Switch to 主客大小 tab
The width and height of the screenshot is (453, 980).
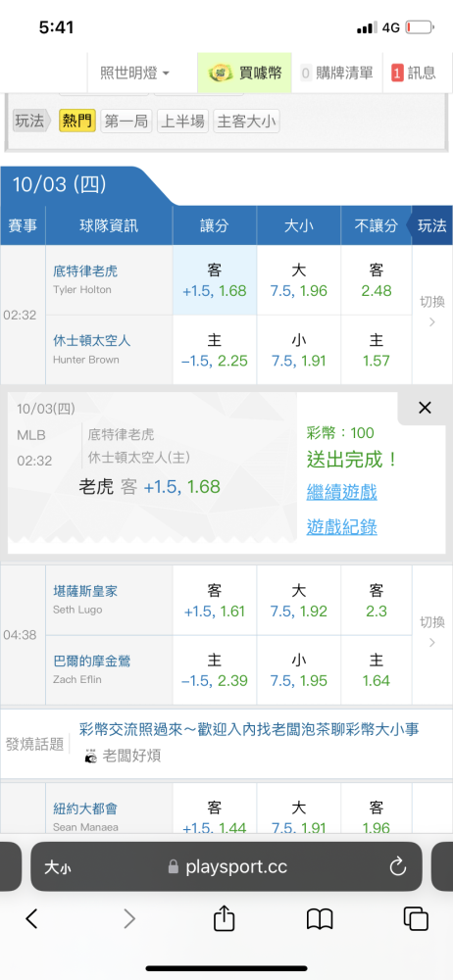click(246, 122)
